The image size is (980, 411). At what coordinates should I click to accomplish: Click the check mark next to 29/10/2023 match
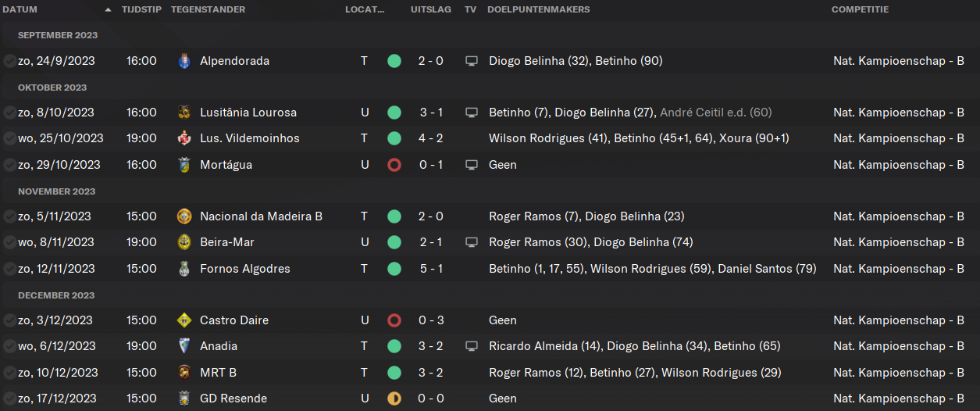pyautogui.click(x=9, y=165)
